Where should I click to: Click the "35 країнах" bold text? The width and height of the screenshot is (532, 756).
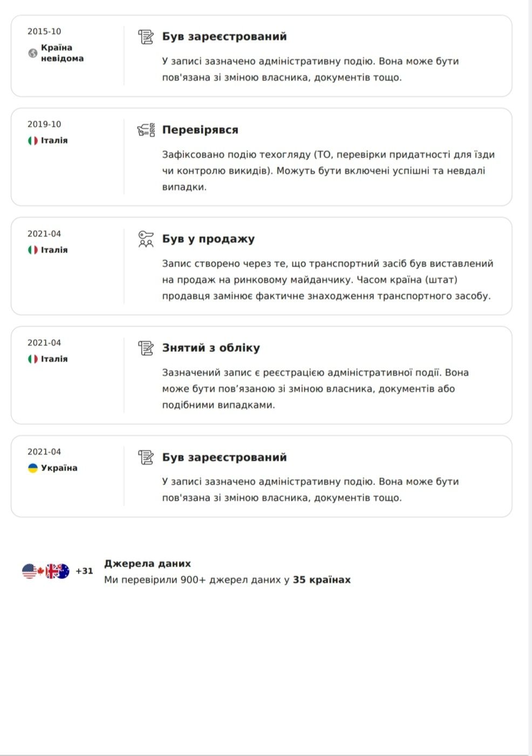pyautogui.click(x=322, y=580)
